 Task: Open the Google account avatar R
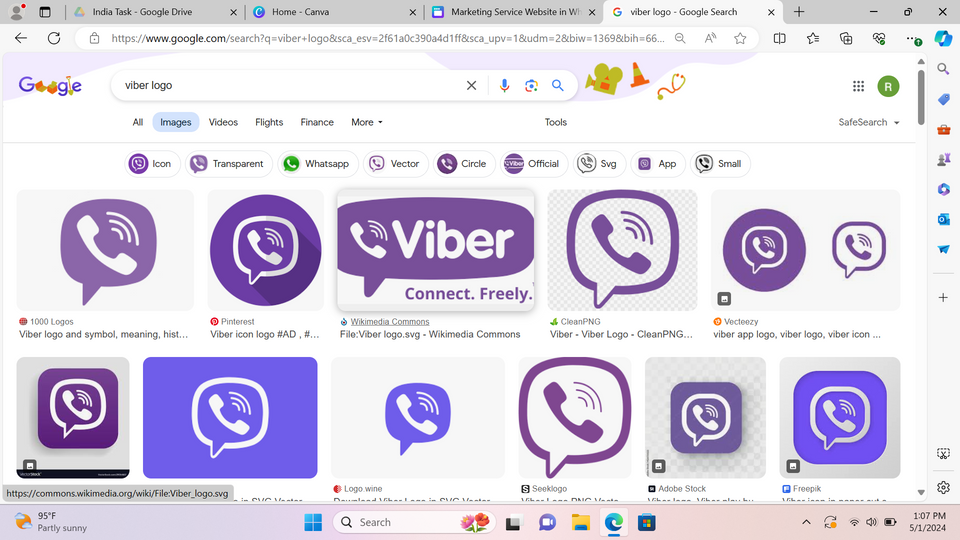[888, 86]
